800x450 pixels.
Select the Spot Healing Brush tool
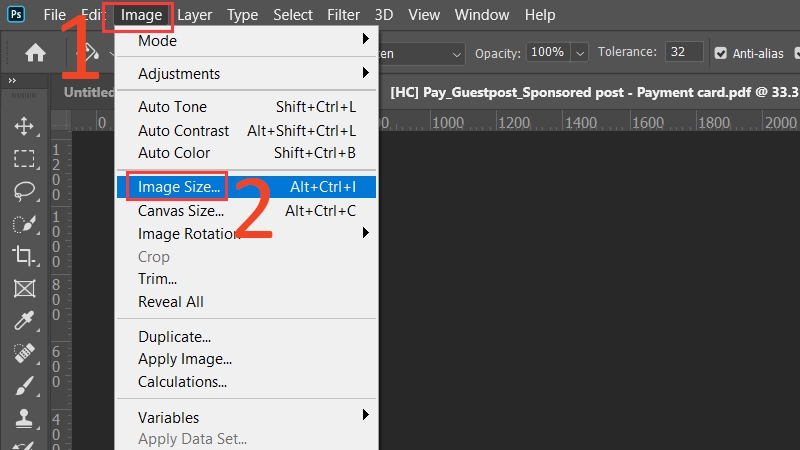tap(24, 353)
